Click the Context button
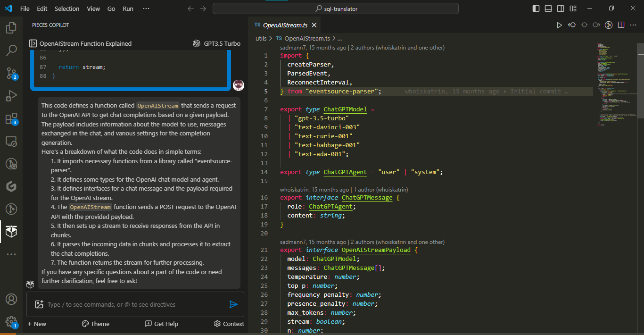The image size is (644, 335). pos(229,324)
